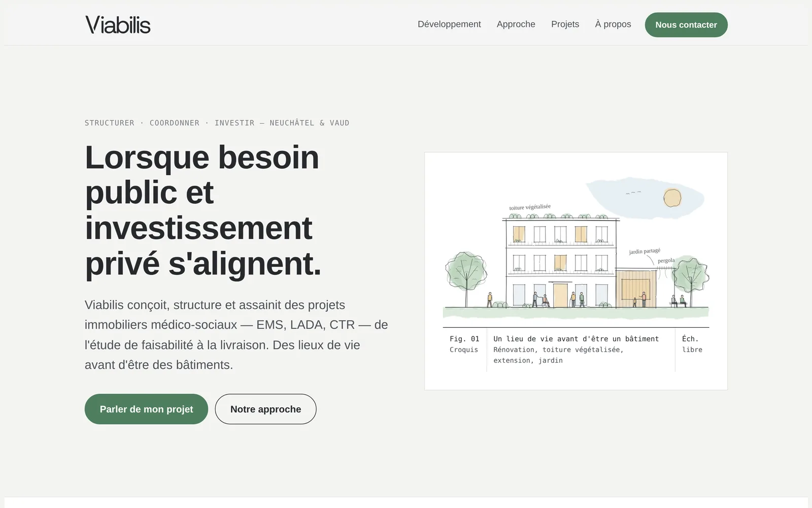Screen dimensions: 812x508
Task: Click Parler de mon projet button
Action: tap(146, 409)
